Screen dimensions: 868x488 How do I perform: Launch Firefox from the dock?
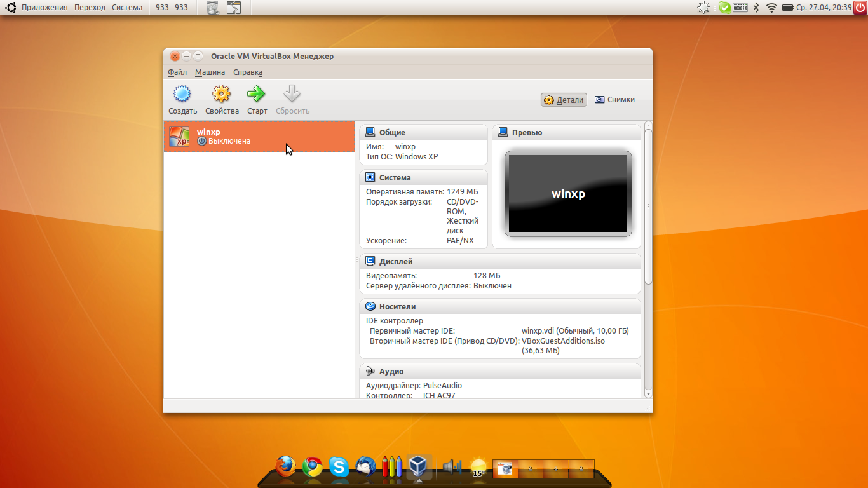pyautogui.click(x=286, y=466)
